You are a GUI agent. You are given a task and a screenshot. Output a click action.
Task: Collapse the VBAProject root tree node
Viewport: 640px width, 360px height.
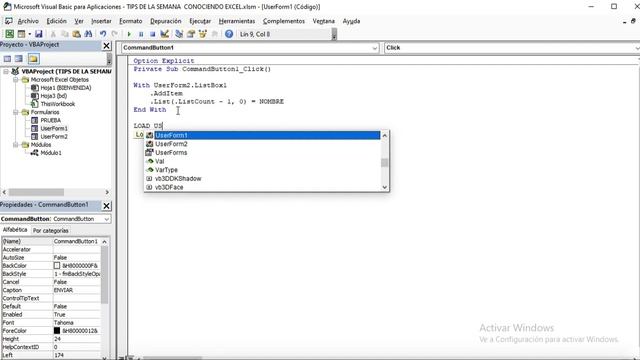click(6, 71)
